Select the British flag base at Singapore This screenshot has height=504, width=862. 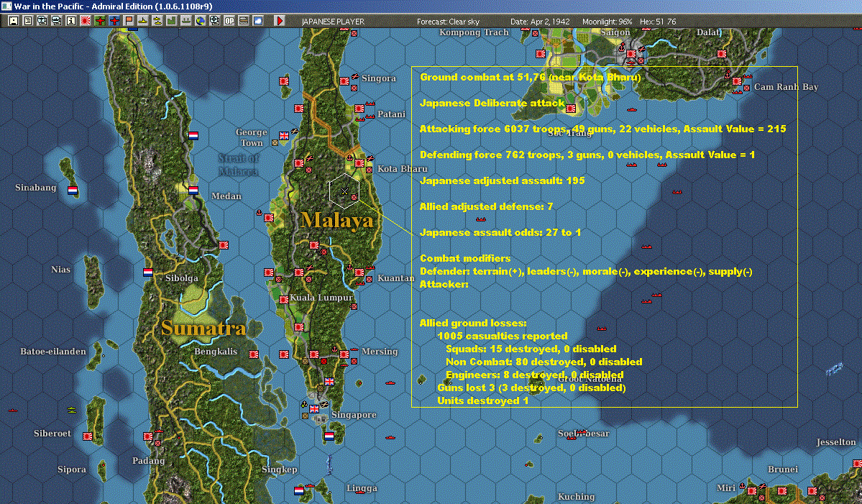click(314, 409)
